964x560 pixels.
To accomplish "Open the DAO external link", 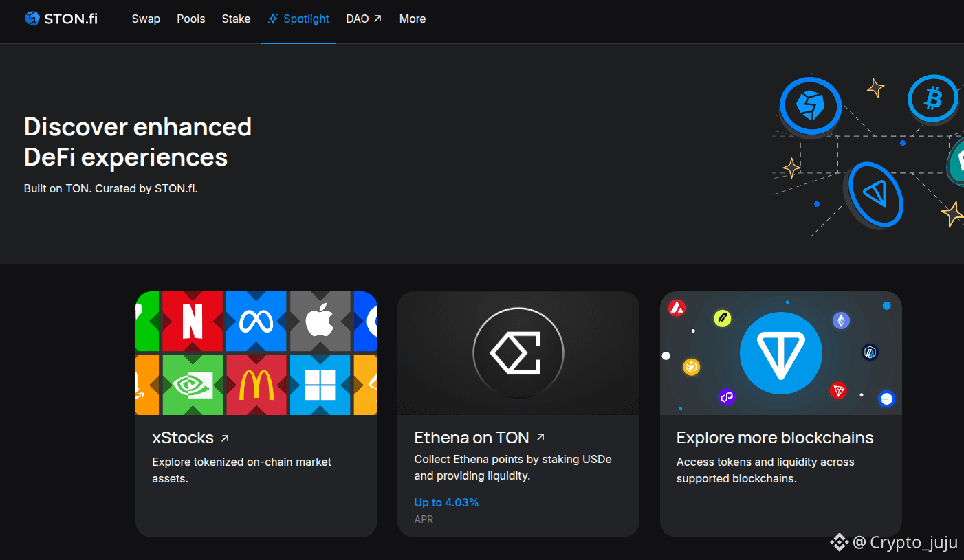I will pyautogui.click(x=364, y=19).
